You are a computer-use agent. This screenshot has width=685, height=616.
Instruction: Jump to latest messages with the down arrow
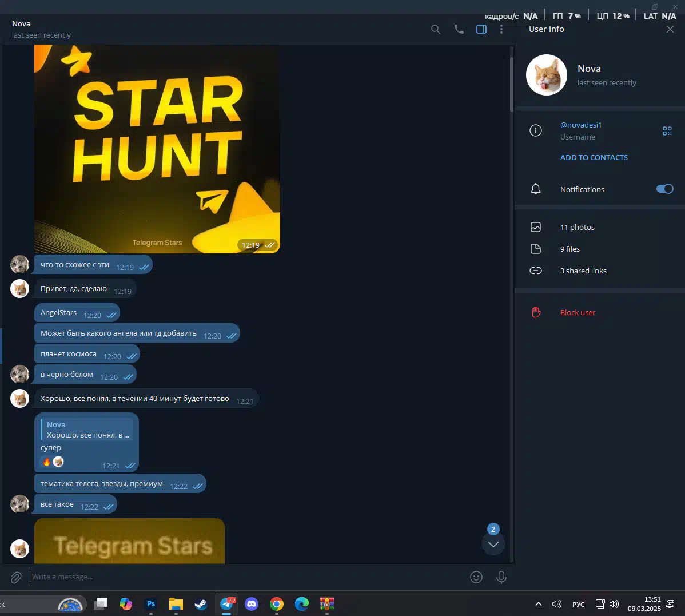point(493,545)
